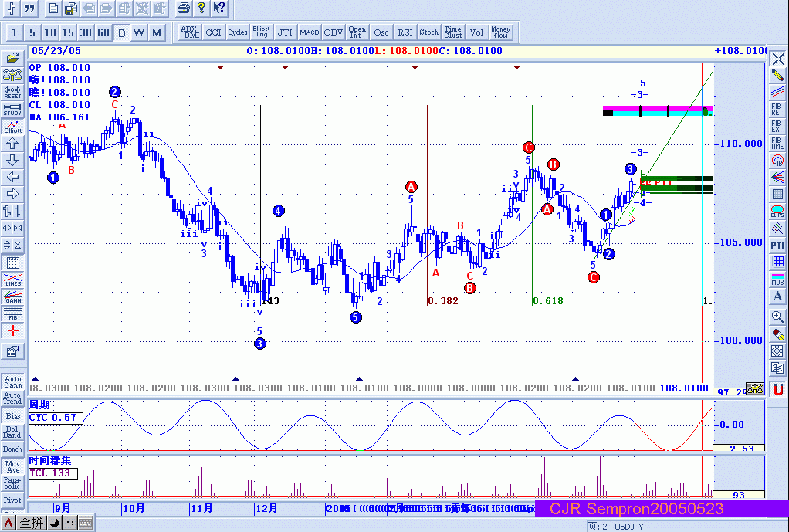Click the Auto Trend button
The image size is (789, 532).
pyautogui.click(x=12, y=398)
